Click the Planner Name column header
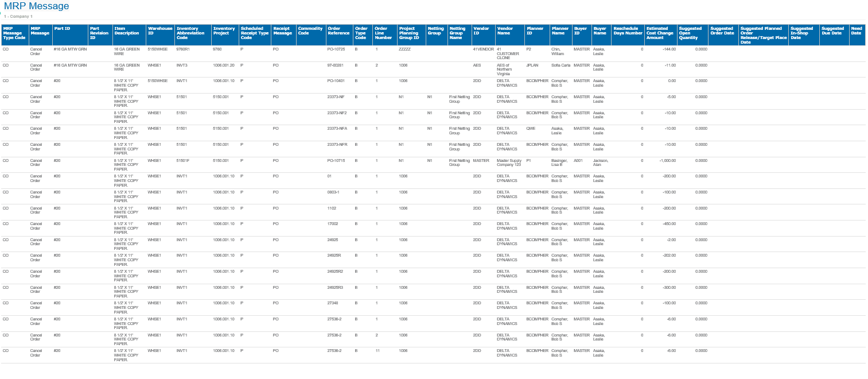 point(559,30)
